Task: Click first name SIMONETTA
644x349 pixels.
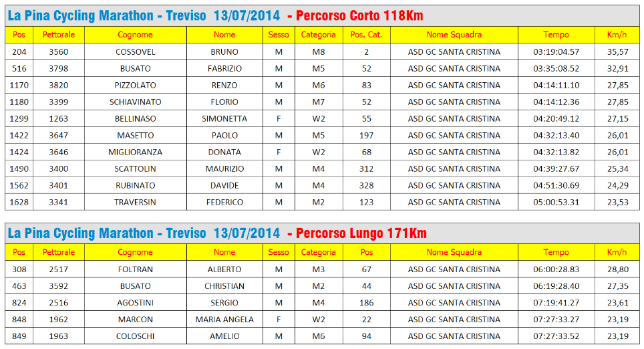Action: 224,119
